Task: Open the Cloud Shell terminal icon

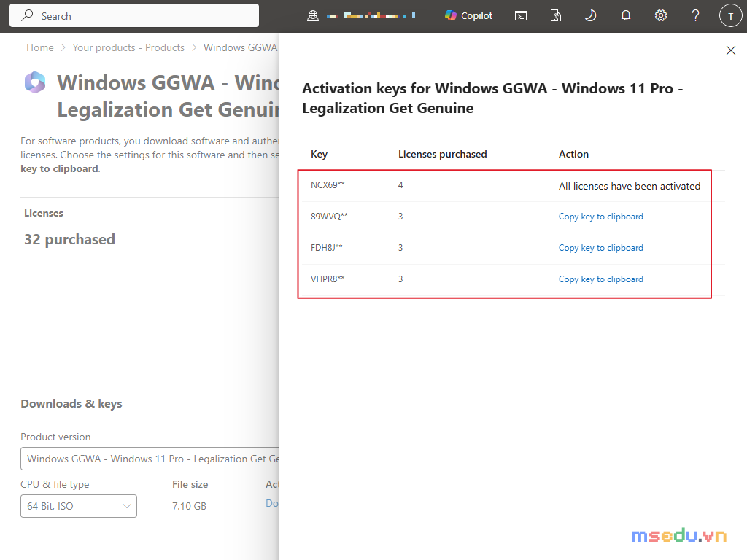Action: coord(521,16)
